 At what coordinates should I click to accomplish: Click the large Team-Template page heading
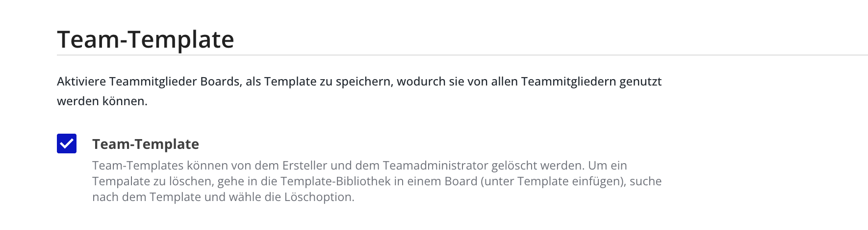click(x=146, y=39)
